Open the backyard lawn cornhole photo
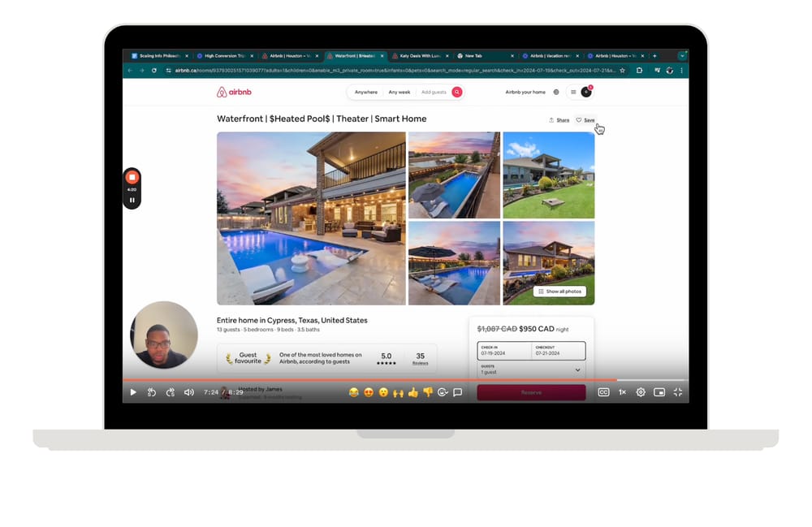812x527 pixels. coord(549,175)
